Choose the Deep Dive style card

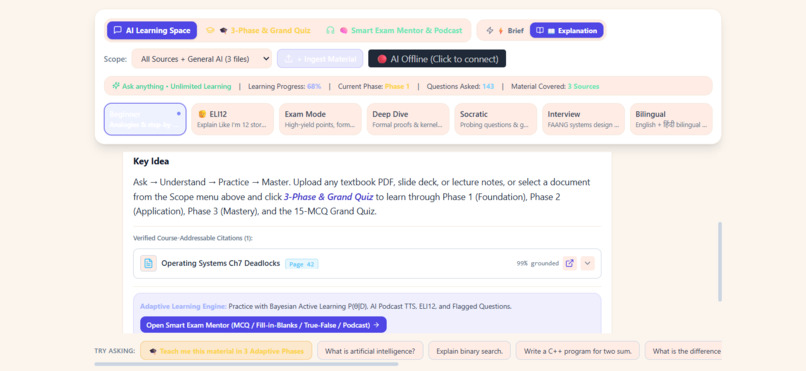pyautogui.click(x=408, y=119)
